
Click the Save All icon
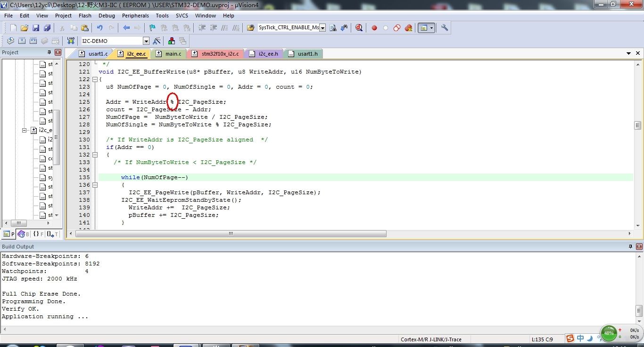point(47,28)
